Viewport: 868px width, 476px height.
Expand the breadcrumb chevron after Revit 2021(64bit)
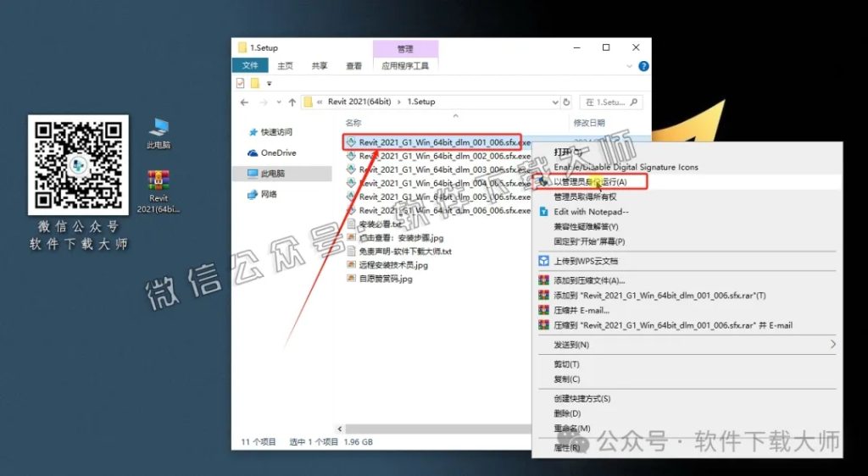tap(399, 102)
